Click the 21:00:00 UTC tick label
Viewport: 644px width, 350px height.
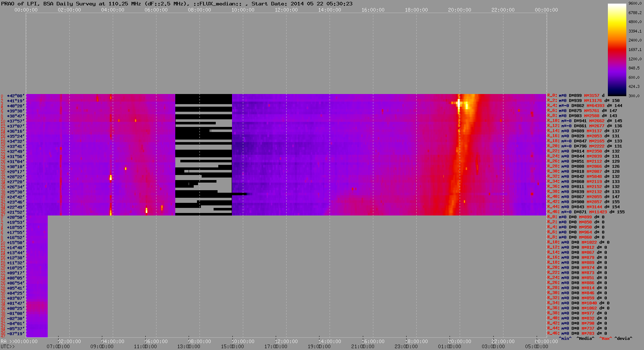pyautogui.click(x=363, y=346)
